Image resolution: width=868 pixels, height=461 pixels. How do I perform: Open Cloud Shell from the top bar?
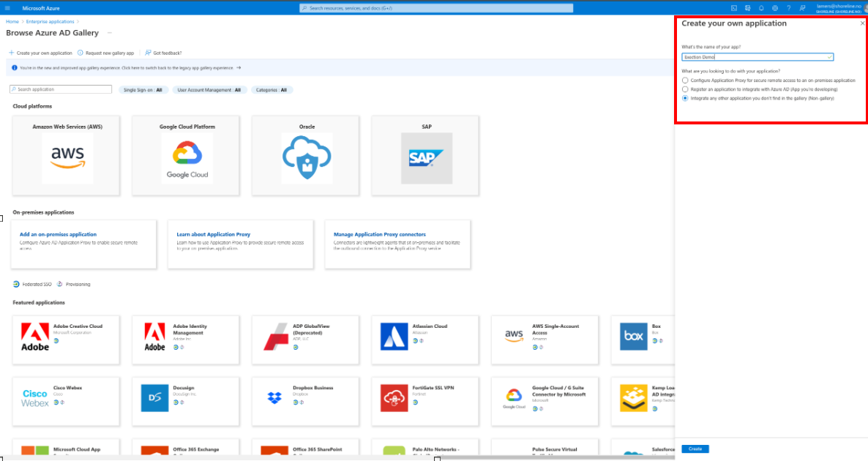[x=734, y=8]
